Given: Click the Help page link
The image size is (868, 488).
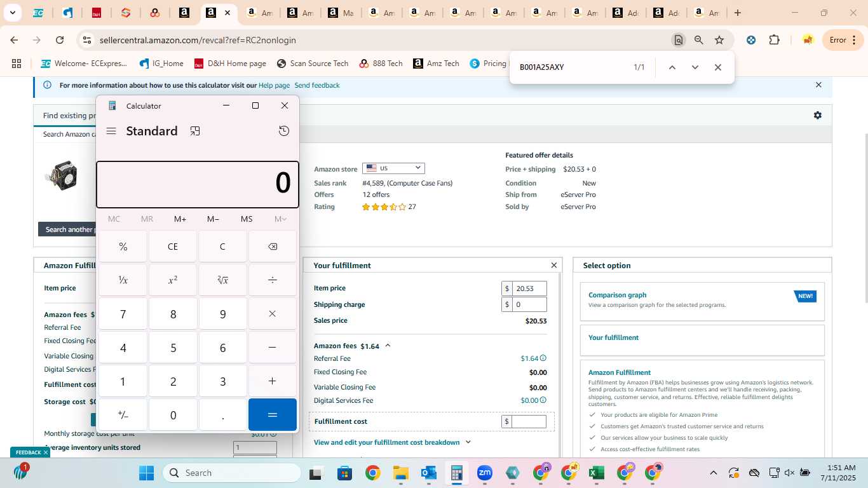Looking at the screenshot, I should pyautogui.click(x=274, y=85).
